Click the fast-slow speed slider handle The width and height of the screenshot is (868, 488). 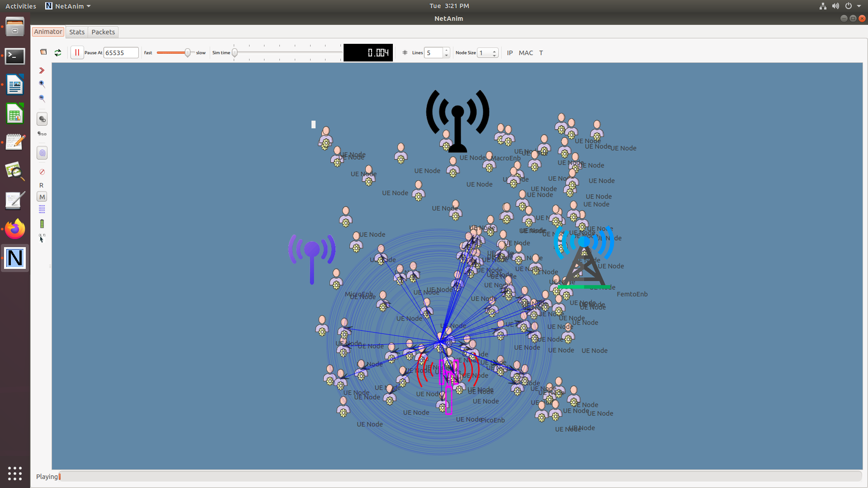tap(187, 53)
